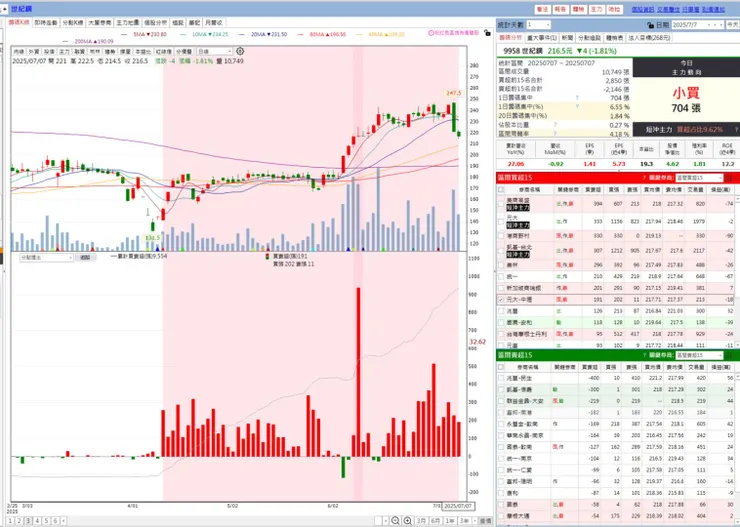Go to chart page 2
The width and height of the screenshot is (740, 527).
pos(19,521)
